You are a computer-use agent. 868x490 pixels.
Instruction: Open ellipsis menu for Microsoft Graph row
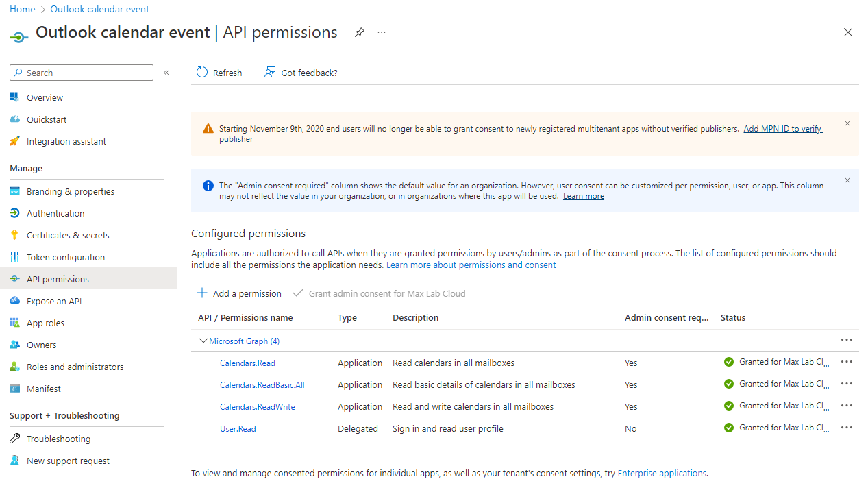pyautogui.click(x=847, y=340)
